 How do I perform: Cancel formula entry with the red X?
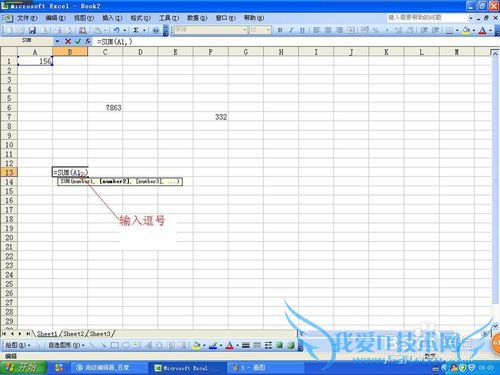click(x=68, y=41)
